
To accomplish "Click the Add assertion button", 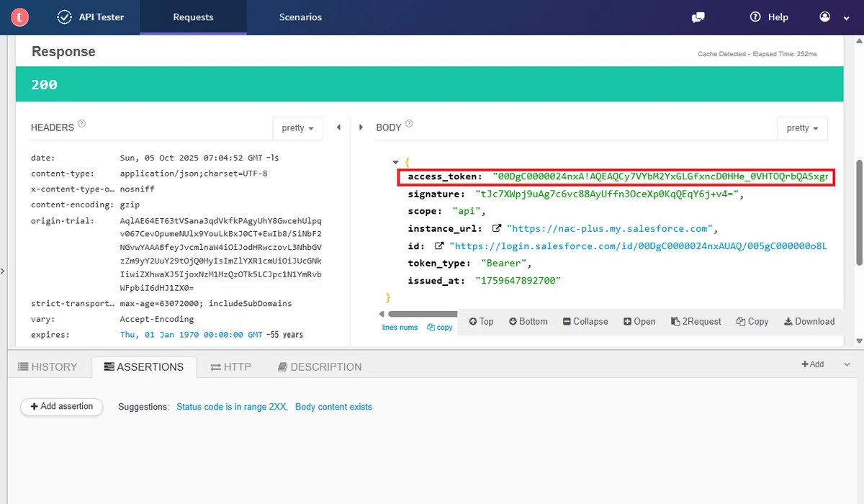I will tap(62, 407).
